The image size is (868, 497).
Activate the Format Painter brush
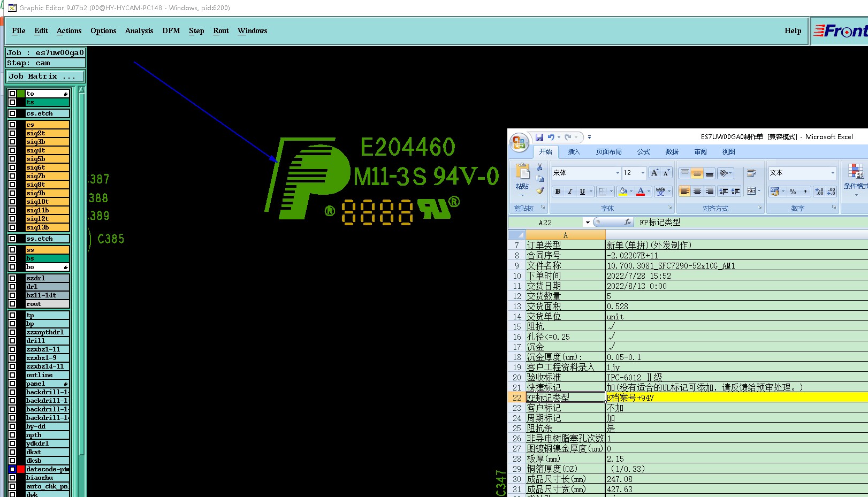(540, 190)
